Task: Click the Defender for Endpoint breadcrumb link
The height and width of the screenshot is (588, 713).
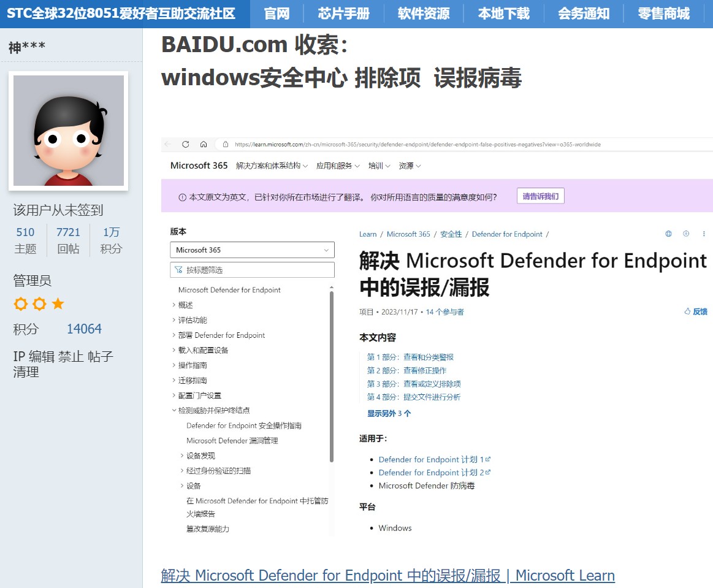Action: click(x=507, y=234)
